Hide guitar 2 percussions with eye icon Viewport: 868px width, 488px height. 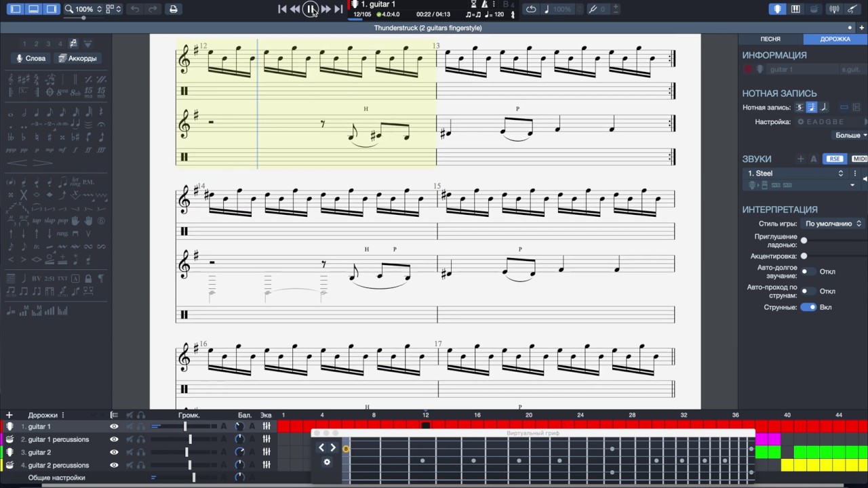tap(114, 465)
